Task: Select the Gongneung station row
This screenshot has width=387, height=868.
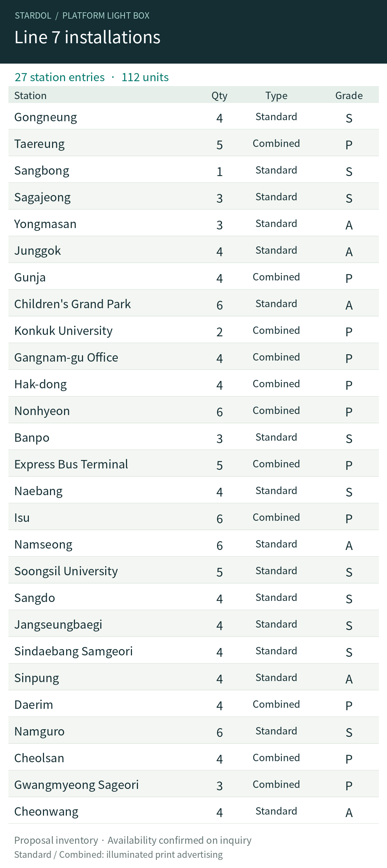Action: pyautogui.click(x=193, y=116)
